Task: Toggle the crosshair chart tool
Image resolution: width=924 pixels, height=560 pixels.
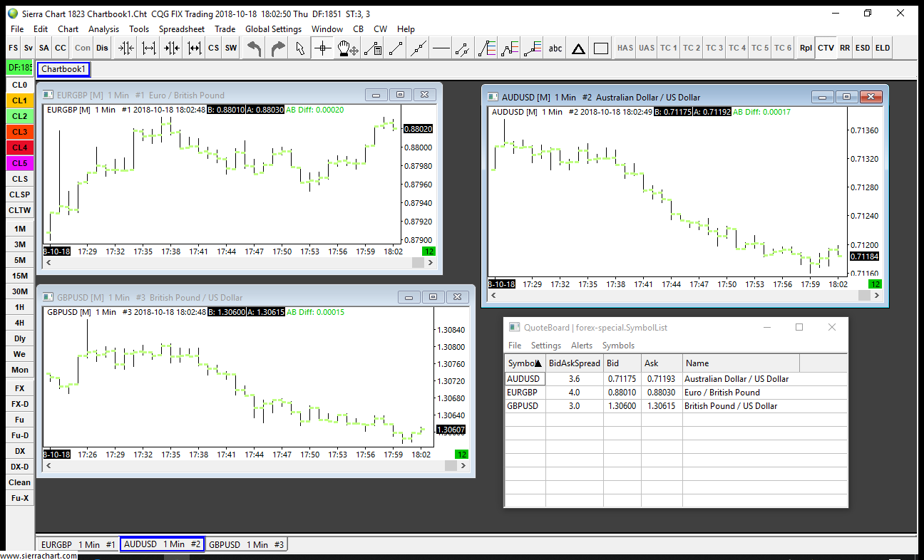Action: (x=323, y=48)
